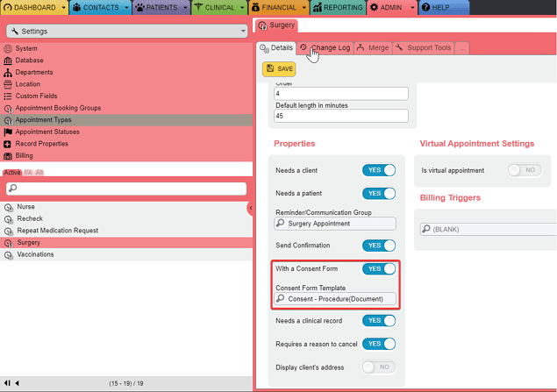The image size is (557, 392).
Task: Click the Recheck row text
Action: tap(30, 218)
